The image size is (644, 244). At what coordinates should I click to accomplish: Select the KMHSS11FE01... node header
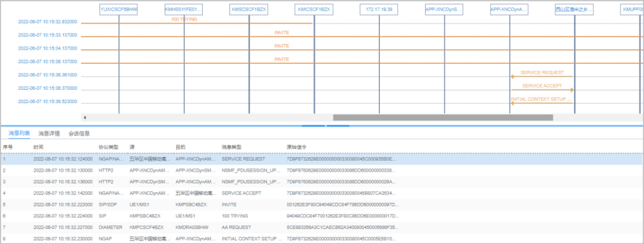pyautogui.click(x=184, y=9)
